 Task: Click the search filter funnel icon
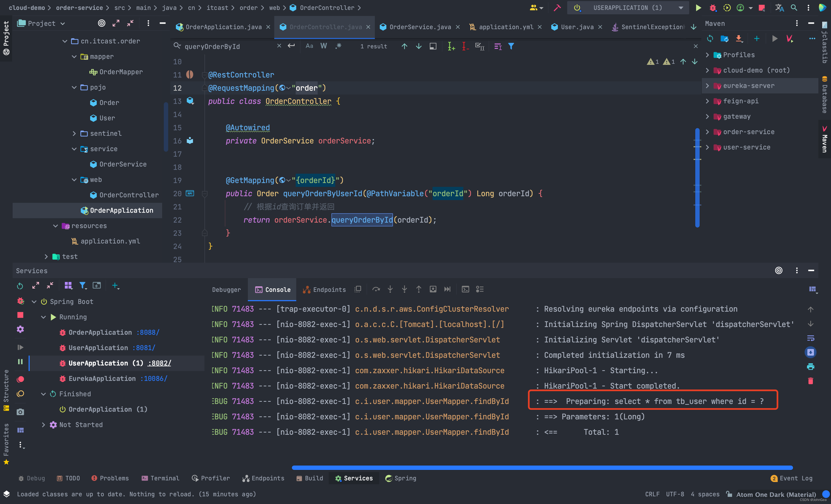(511, 46)
